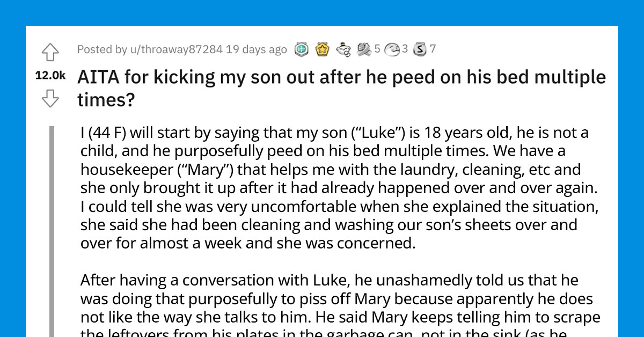Upvote the post with the up arrow
This screenshot has height=337, width=644.
click(51, 52)
